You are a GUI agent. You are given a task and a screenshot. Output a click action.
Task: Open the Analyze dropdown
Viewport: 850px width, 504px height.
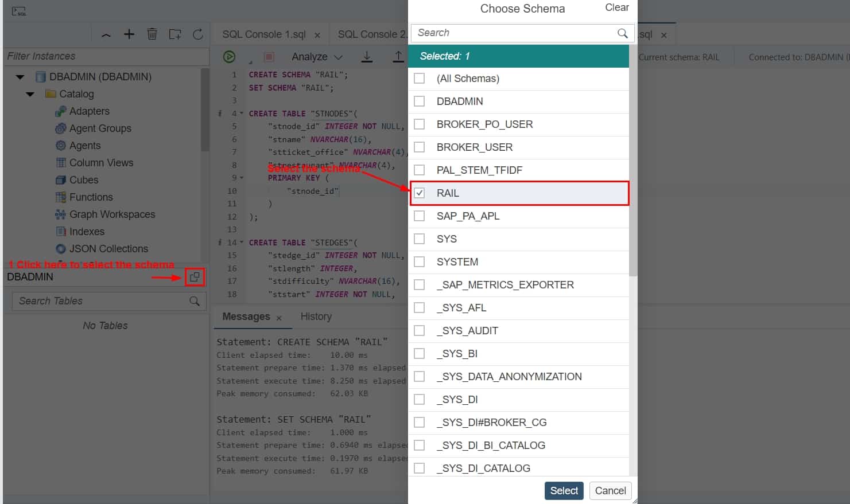pyautogui.click(x=338, y=57)
